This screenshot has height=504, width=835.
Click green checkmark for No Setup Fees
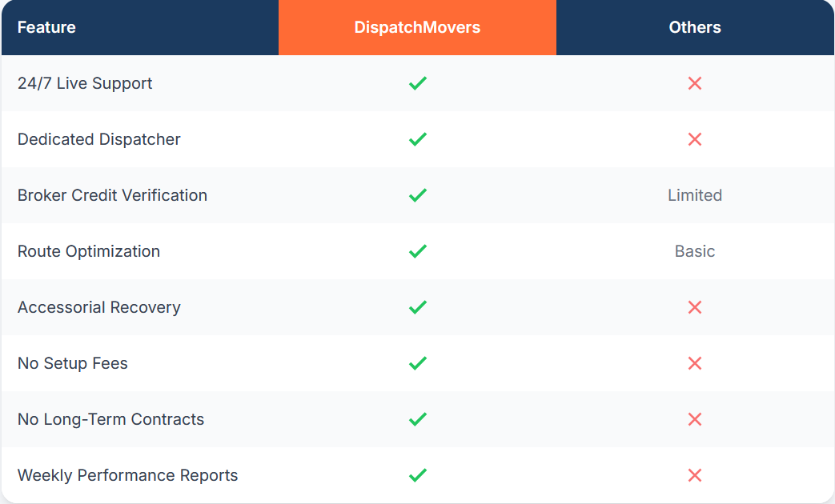tap(417, 363)
